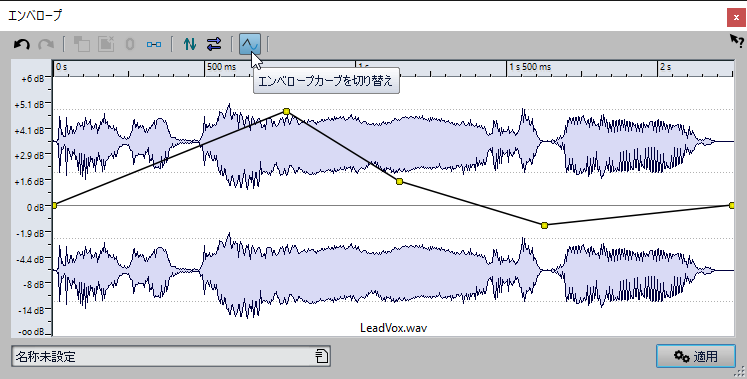The height and width of the screenshot is (379, 747).
Task: Select the lowest envelope point below 0 dB
Action: click(545, 225)
